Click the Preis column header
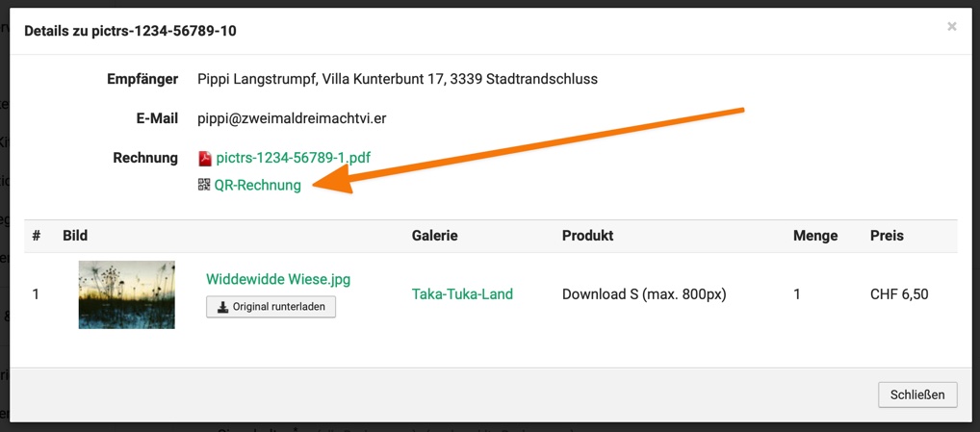The width and height of the screenshot is (980, 432). pos(887,236)
